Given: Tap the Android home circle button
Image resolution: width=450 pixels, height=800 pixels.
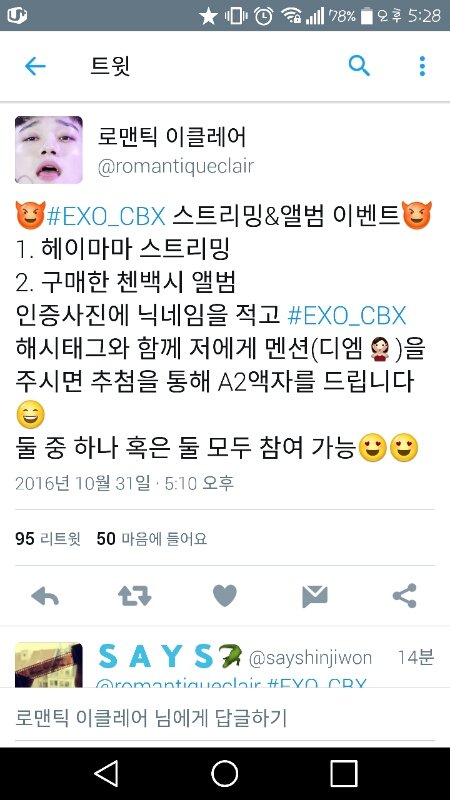Looking at the screenshot, I should tap(224, 773).
